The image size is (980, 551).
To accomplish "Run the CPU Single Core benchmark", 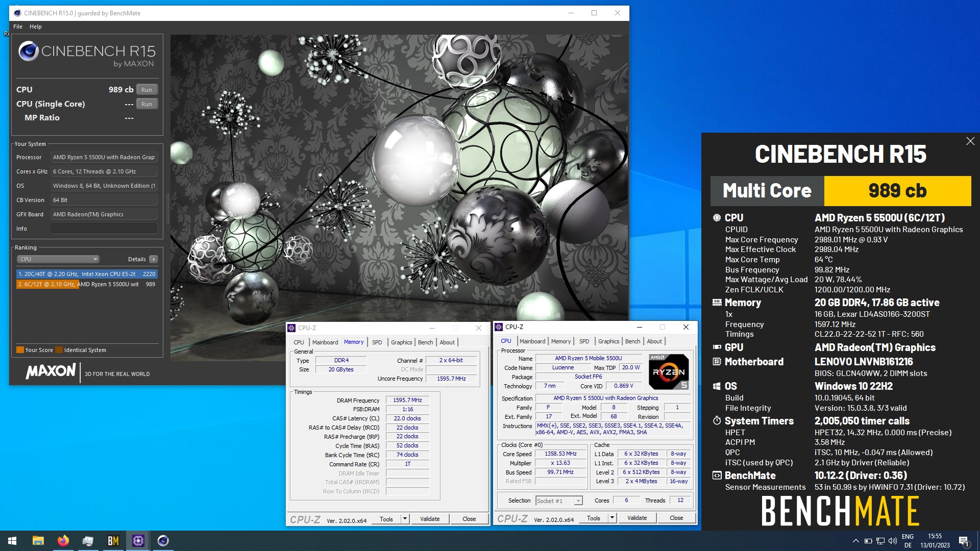I will [x=146, y=104].
